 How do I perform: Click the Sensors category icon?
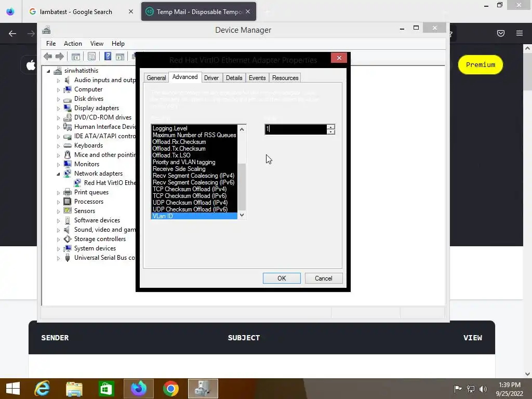click(x=68, y=211)
